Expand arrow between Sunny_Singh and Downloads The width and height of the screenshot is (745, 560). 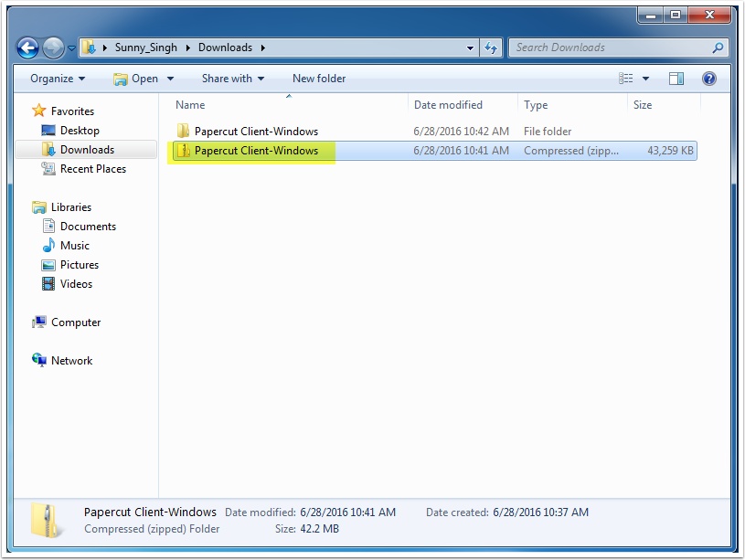[x=187, y=48]
